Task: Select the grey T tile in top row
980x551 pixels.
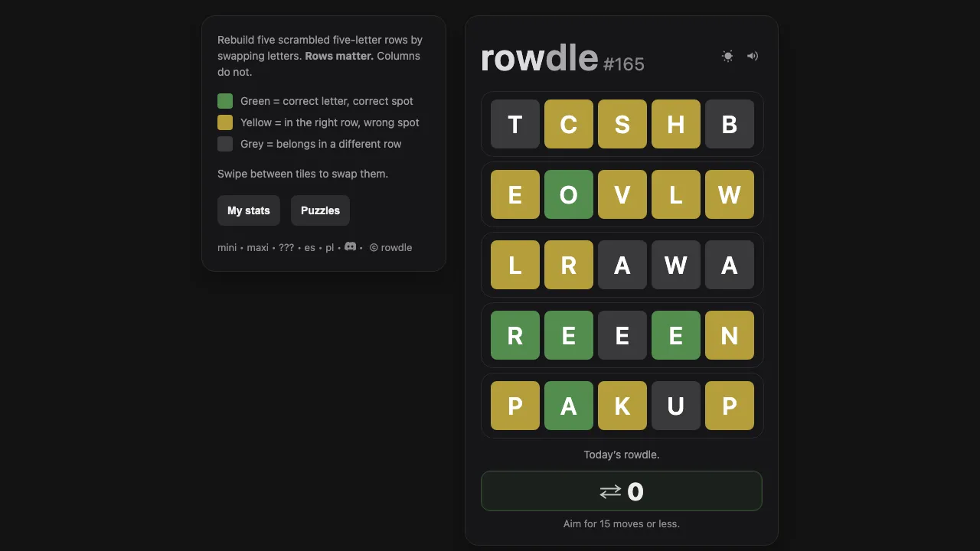Action: tap(515, 124)
